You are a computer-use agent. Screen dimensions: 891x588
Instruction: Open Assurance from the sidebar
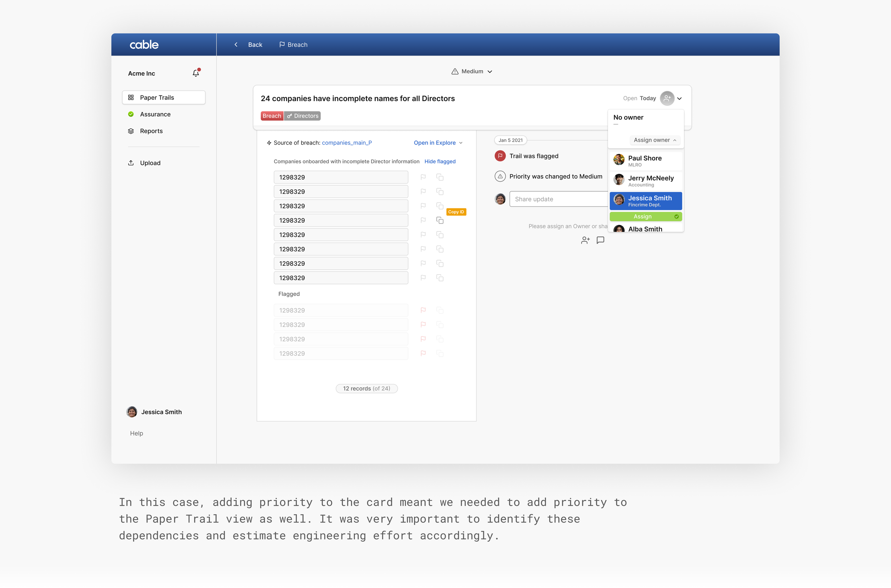155,114
